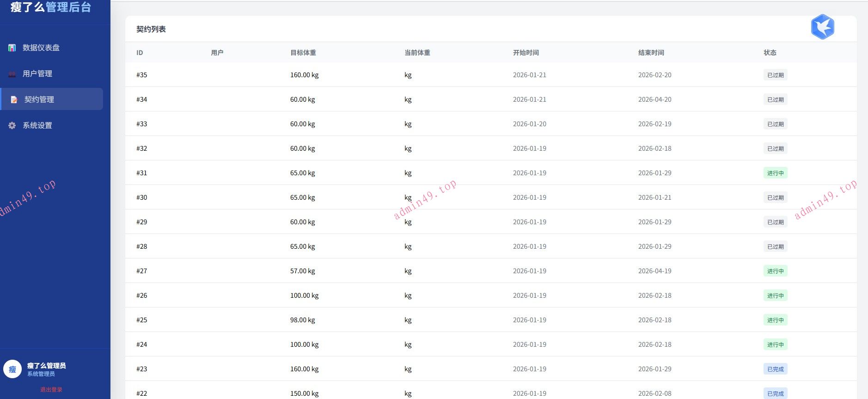Image resolution: width=868 pixels, height=399 pixels.
Task: Click 100.00 kg target of contract #26
Action: tap(304, 295)
